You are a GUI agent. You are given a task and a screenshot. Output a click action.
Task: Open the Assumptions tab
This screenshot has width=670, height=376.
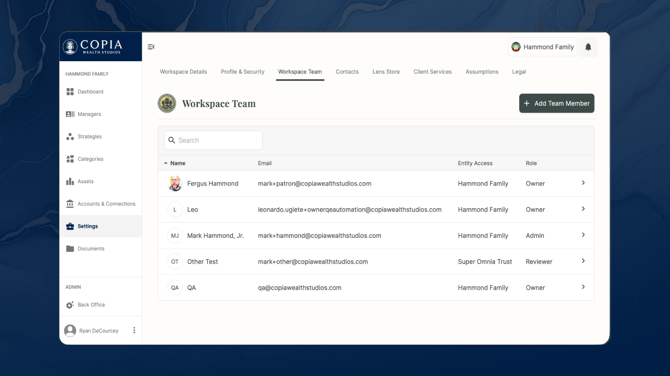pos(482,72)
